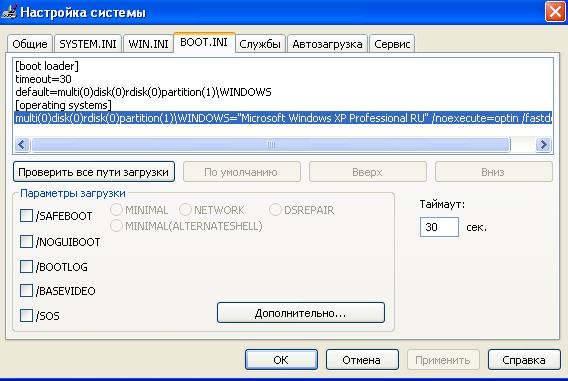Click the Применить button
The image size is (568, 381).
click(443, 360)
